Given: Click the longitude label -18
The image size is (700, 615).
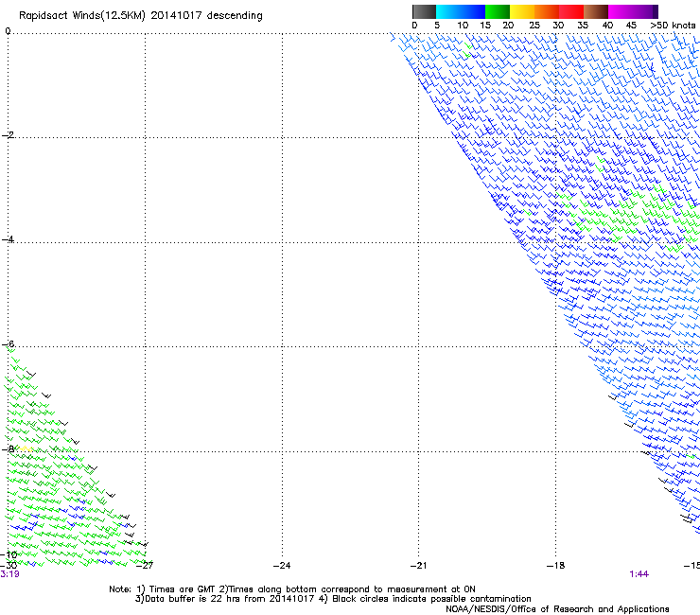Looking at the screenshot, I should click(555, 566).
